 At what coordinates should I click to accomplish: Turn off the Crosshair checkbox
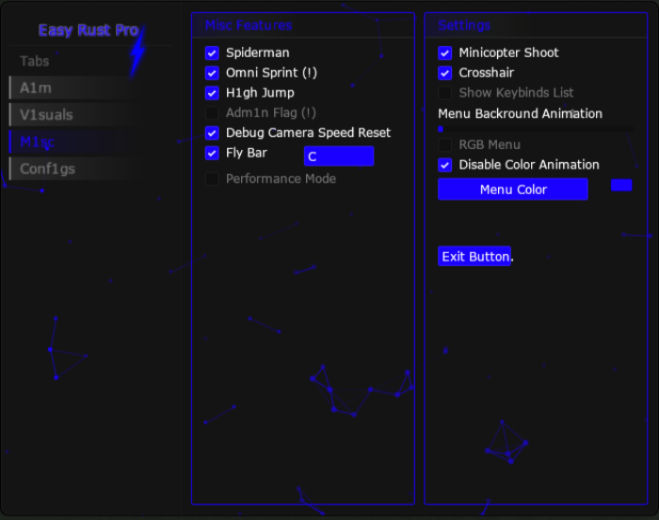[x=445, y=73]
